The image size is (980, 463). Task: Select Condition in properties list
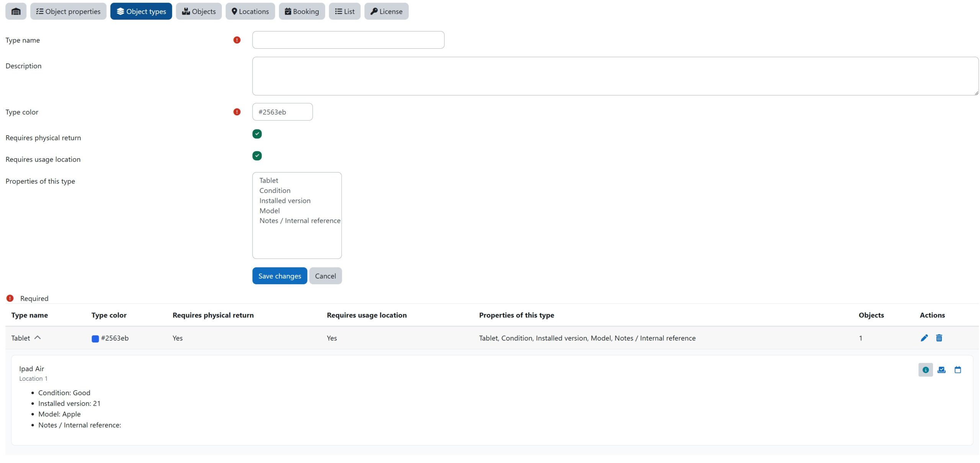pyautogui.click(x=275, y=191)
